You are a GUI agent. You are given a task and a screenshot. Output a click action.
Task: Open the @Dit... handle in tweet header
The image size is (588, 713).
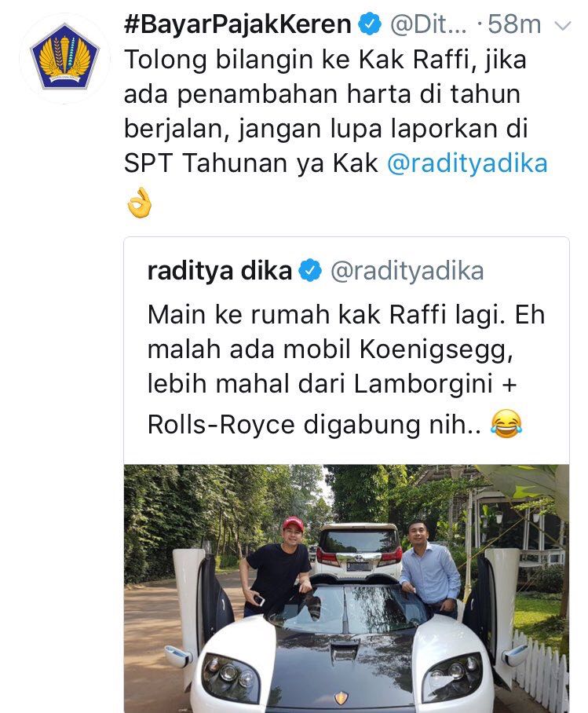[428, 24]
